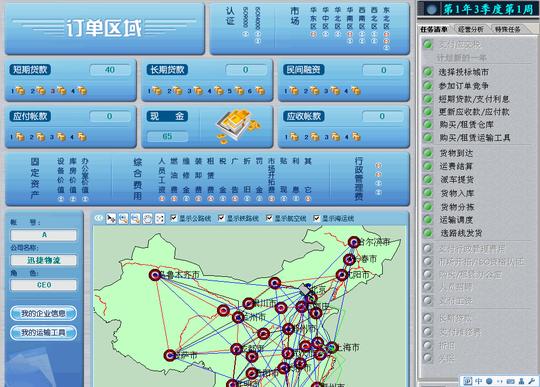Activate the zoom-out magnifier map tool
Screen dimensions: 540x387
135,218
